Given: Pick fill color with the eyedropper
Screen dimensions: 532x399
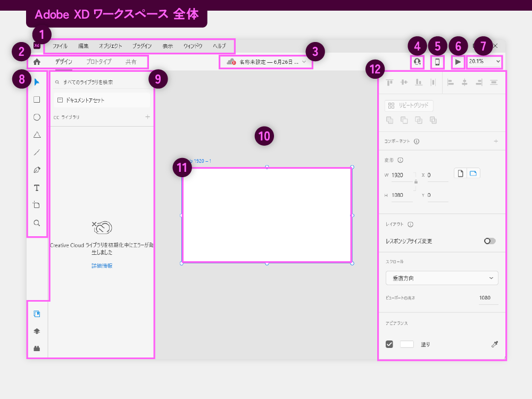Looking at the screenshot, I should pyautogui.click(x=495, y=344).
